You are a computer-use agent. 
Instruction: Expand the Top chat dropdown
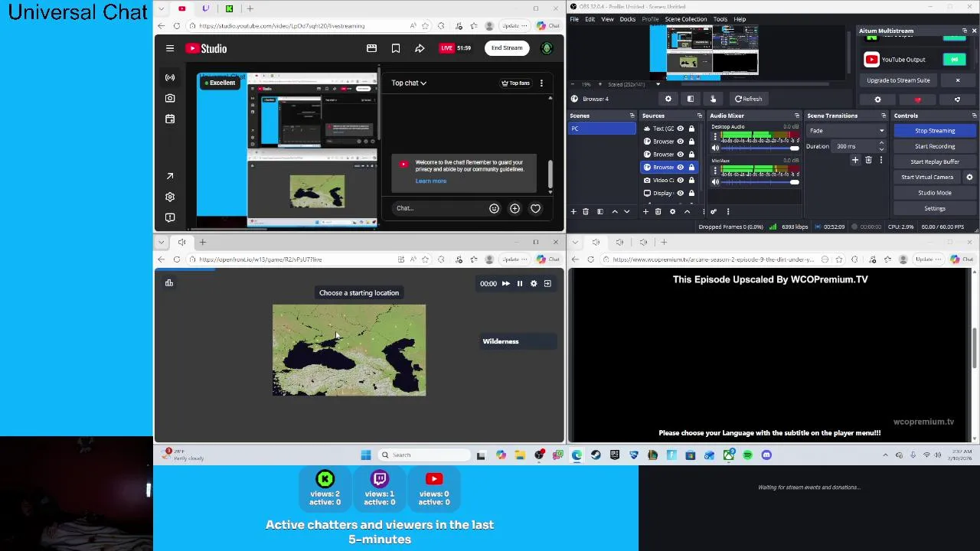(409, 83)
